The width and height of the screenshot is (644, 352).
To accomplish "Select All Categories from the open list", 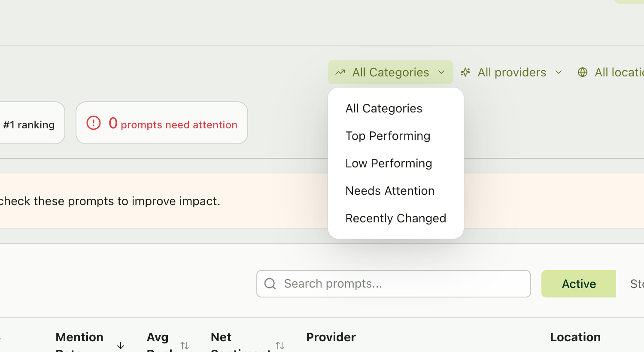I will tap(383, 108).
